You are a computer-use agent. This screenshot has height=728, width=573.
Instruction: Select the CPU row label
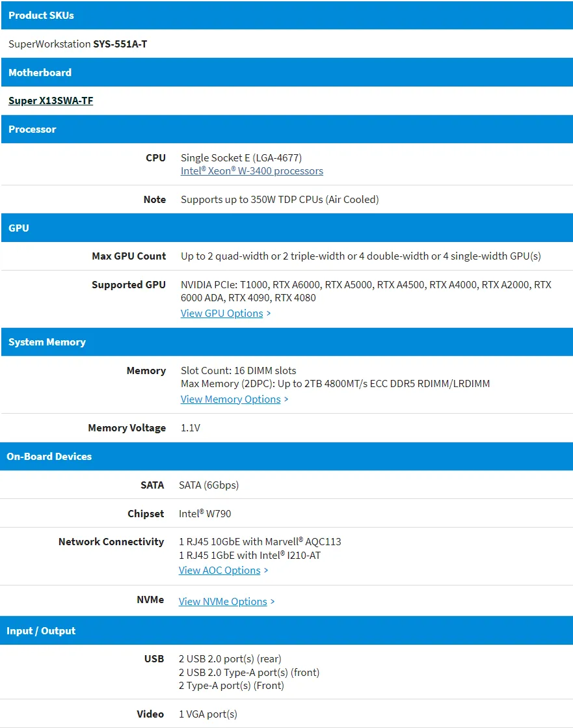coord(156,158)
